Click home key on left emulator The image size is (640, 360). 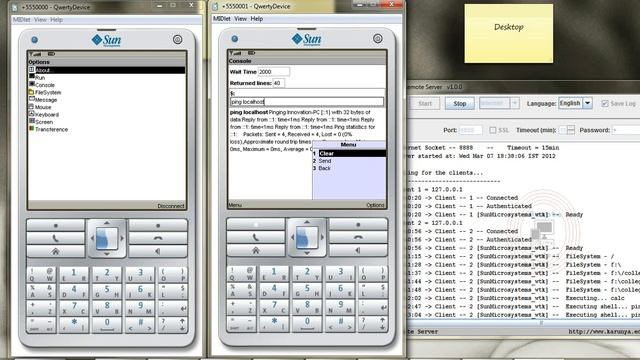tap(56, 251)
